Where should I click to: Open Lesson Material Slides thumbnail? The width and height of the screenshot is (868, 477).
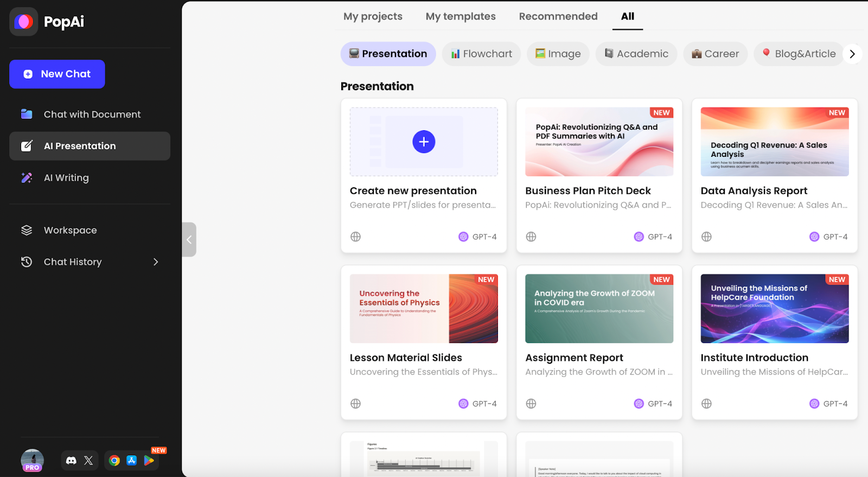point(424,308)
